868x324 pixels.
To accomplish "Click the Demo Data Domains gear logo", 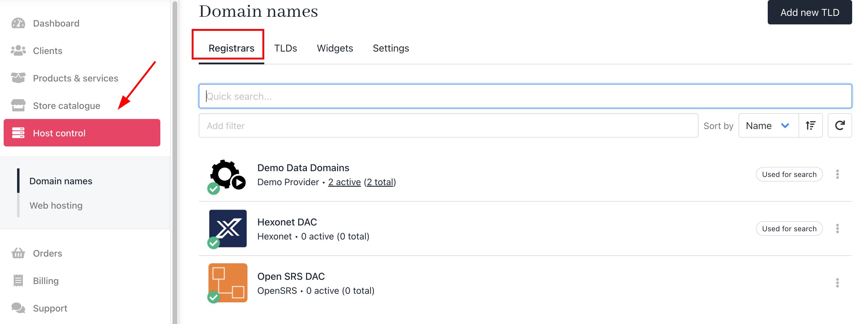I will pyautogui.click(x=228, y=175).
